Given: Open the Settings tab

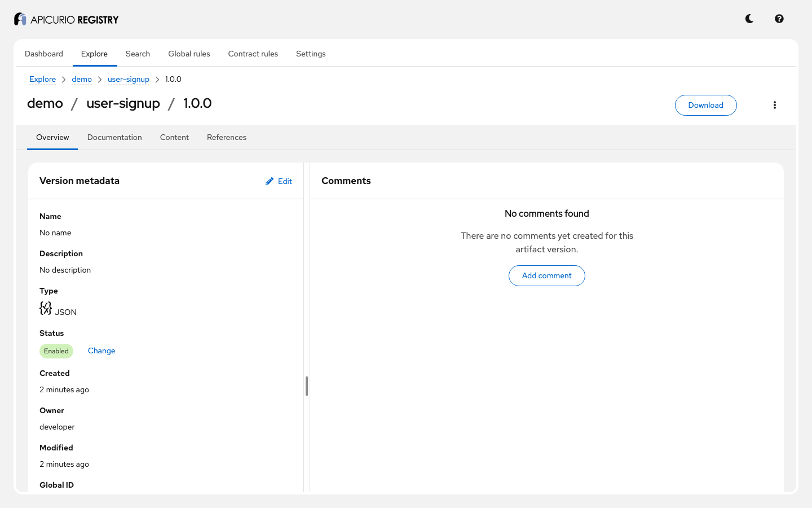Looking at the screenshot, I should pyautogui.click(x=311, y=54).
